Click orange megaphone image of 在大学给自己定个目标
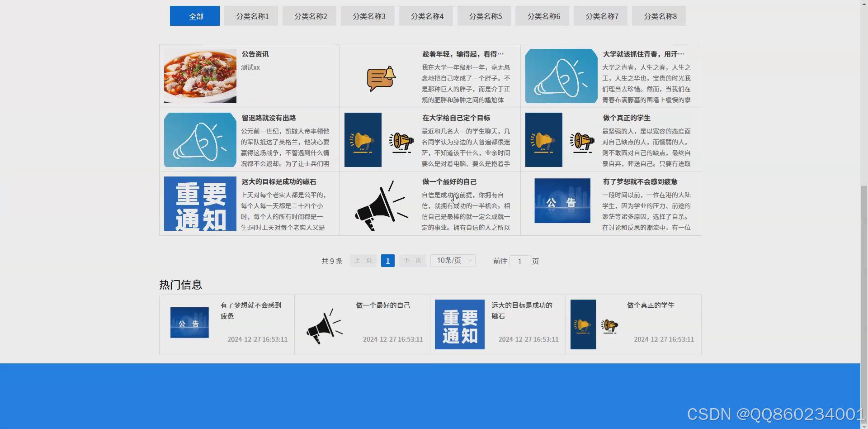 [381, 140]
